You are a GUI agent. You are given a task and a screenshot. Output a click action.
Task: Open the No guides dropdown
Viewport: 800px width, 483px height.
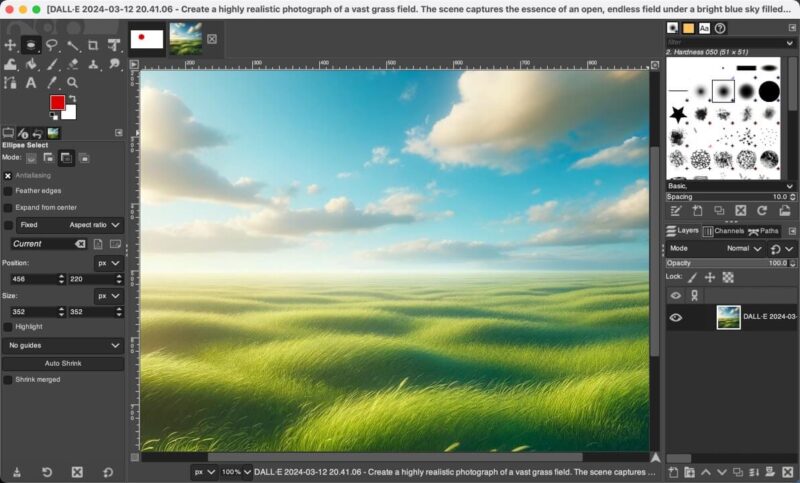[x=63, y=345]
